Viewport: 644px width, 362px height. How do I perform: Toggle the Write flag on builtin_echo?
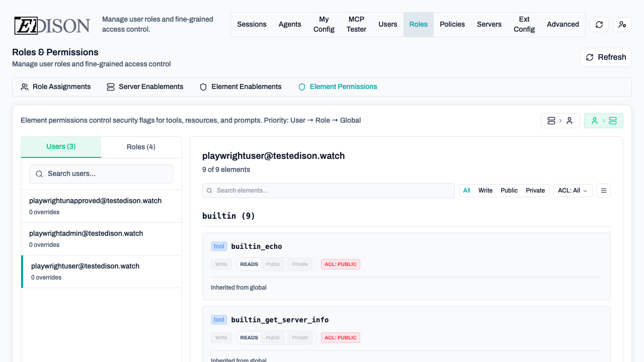point(221,264)
